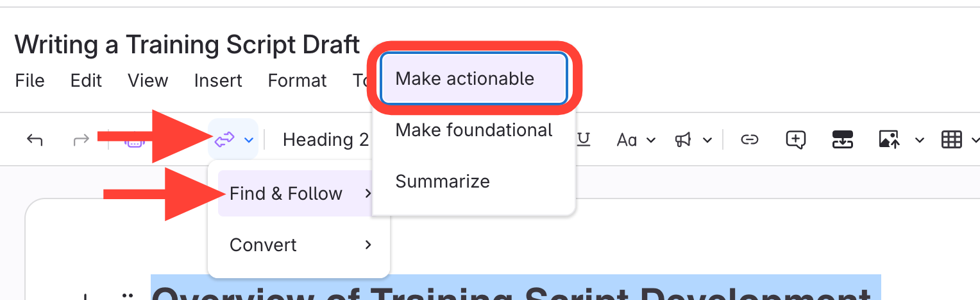Click the purple transform arrows icon
Image resolution: width=980 pixels, height=300 pixels.
click(224, 139)
